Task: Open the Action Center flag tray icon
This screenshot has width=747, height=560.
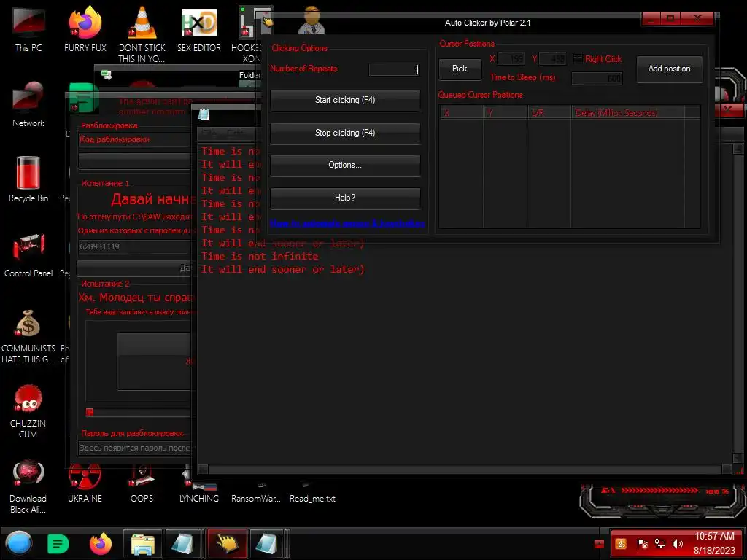Action: pos(642,544)
